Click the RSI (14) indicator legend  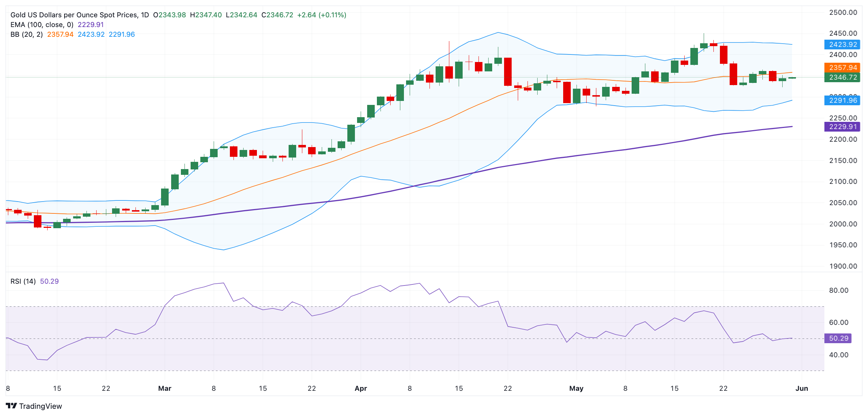(23, 281)
